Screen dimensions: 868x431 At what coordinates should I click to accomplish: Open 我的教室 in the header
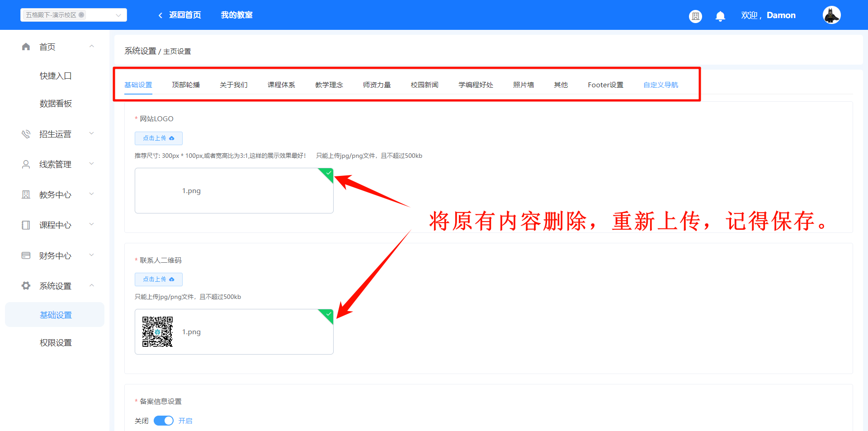click(x=237, y=15)
